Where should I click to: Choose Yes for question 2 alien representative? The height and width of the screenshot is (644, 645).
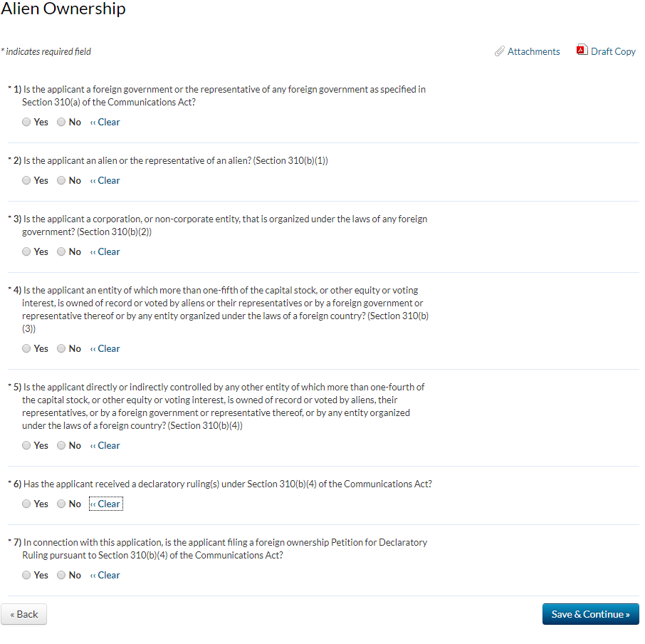tap(26, 180)
